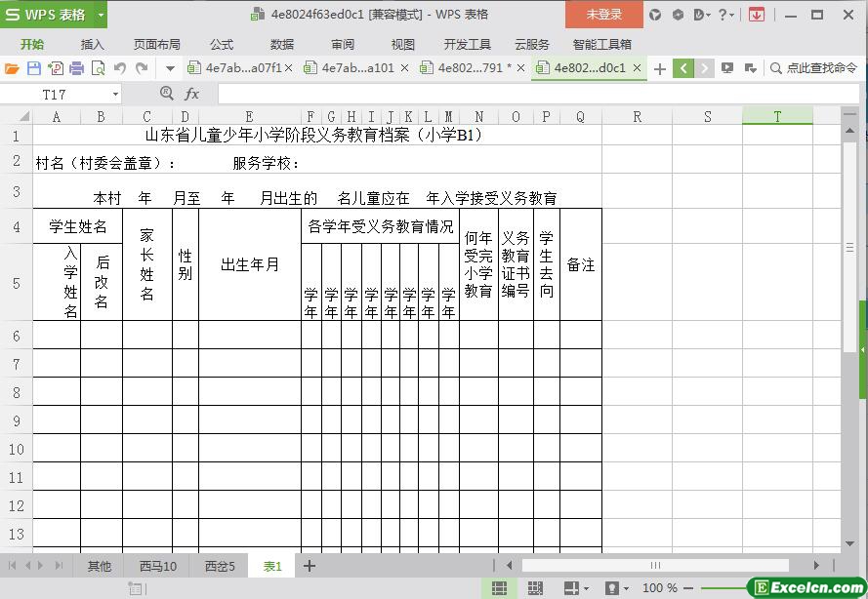Click the fx insert function icon
This screenshot has height=599, width=868.
[192, 94]
